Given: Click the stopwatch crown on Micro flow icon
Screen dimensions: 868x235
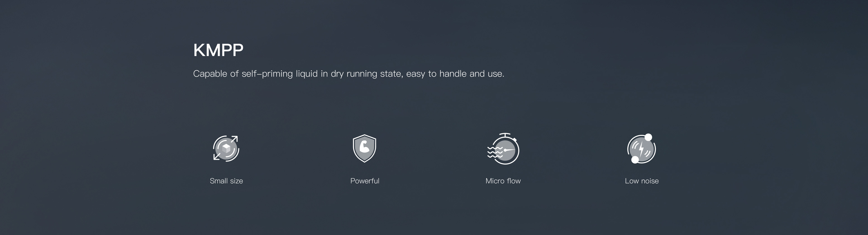Looking at the screenshot, I should pos(505,135).
